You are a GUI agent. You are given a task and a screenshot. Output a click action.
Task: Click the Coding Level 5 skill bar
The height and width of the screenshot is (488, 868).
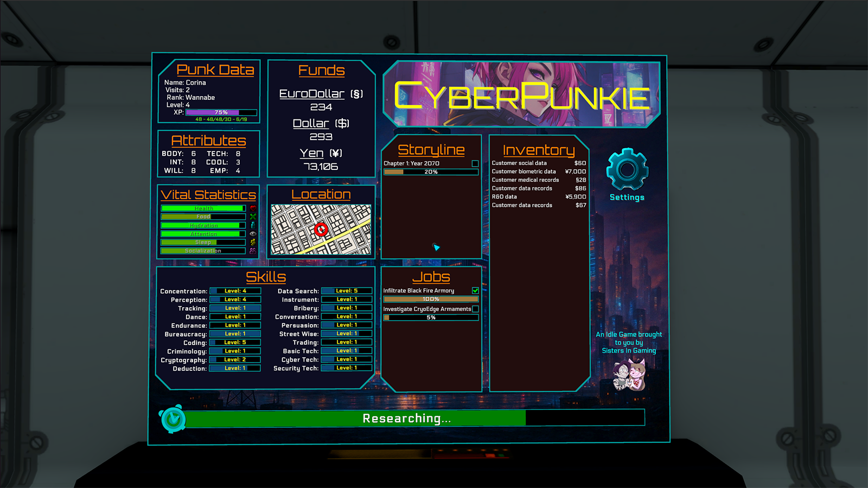pos(235,343)
